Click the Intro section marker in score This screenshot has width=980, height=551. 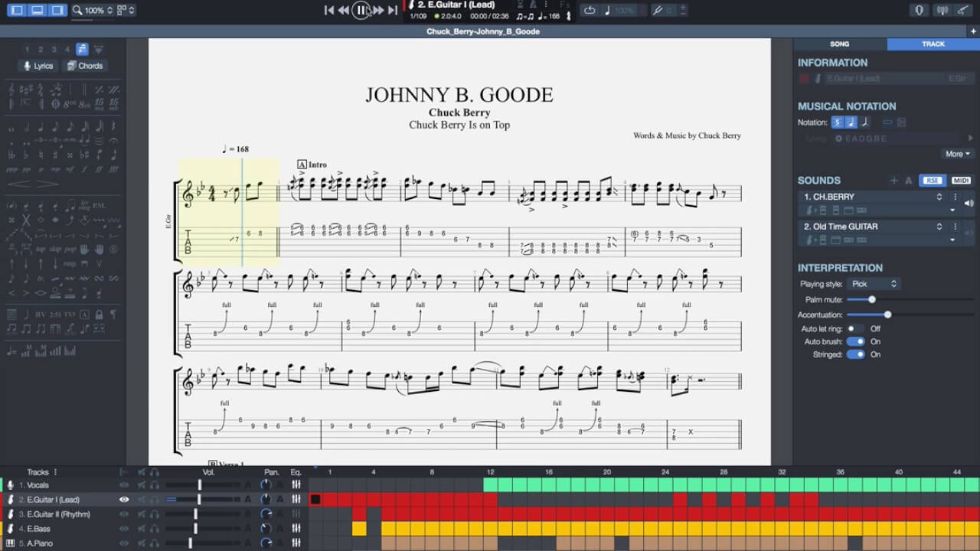click(312, 165)
